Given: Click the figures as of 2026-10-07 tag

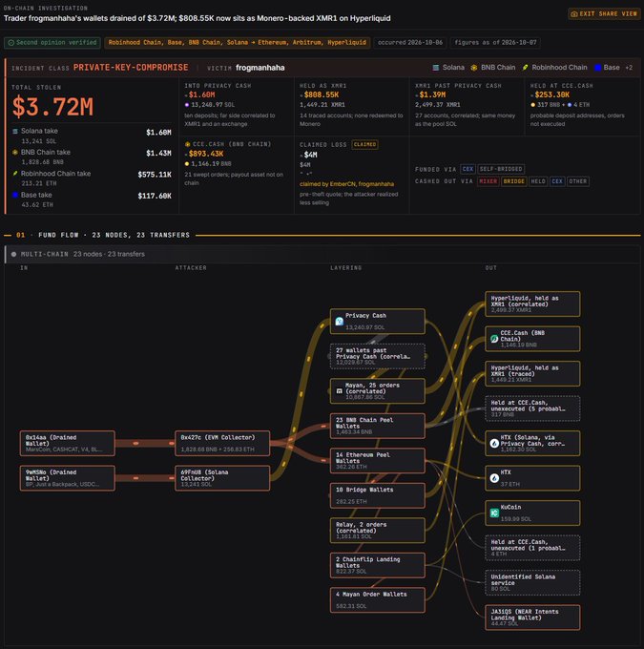Looking at the screenshot, I should tap(495, 43).
